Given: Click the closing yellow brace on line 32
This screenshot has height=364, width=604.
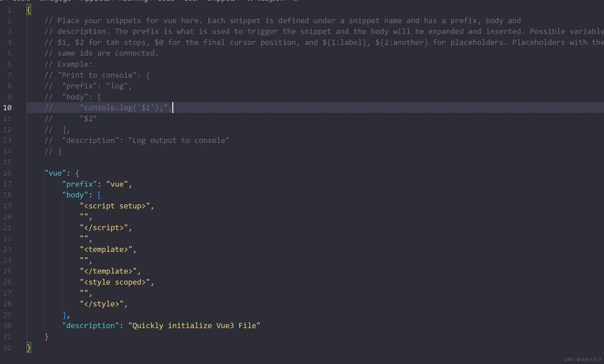Looking at the screenshot, I should (29, 347).
